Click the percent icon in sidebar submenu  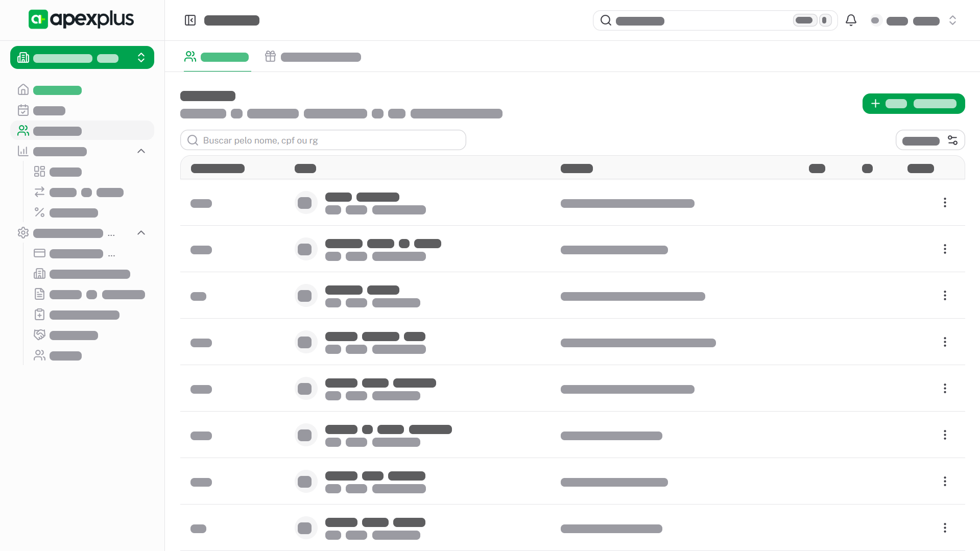click(40, 212)
